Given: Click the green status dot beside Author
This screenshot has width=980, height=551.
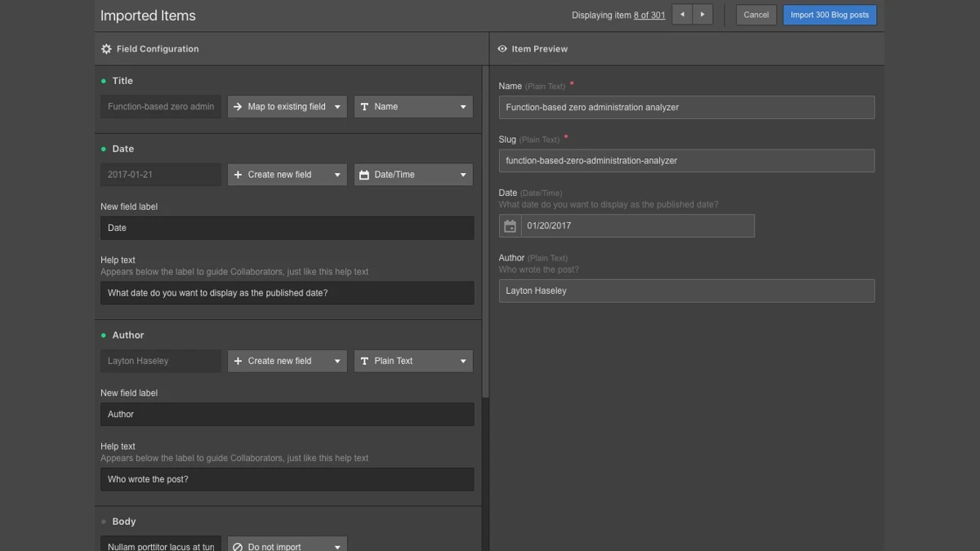Looking at the screenshot, I should [x=104, y=335].
